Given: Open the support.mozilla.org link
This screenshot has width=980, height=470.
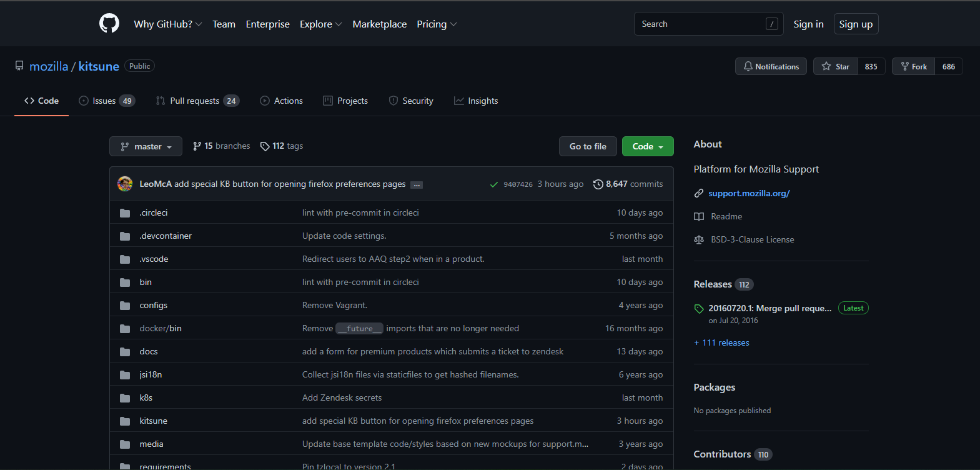Looking at the screenshot, I should tap(749, 194).
